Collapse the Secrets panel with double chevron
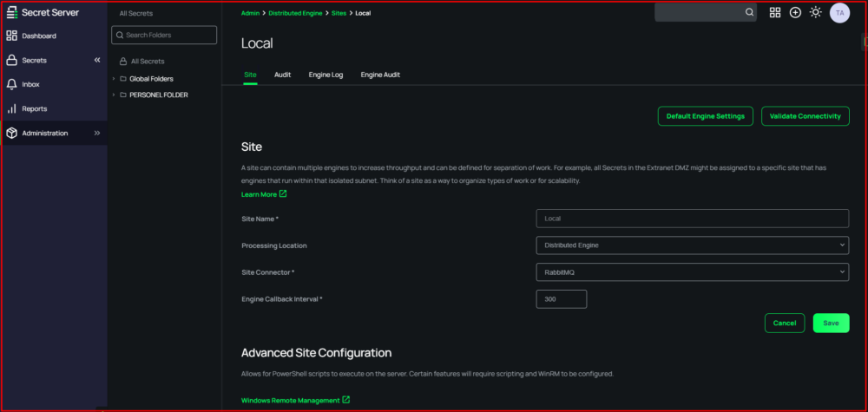 97,60
